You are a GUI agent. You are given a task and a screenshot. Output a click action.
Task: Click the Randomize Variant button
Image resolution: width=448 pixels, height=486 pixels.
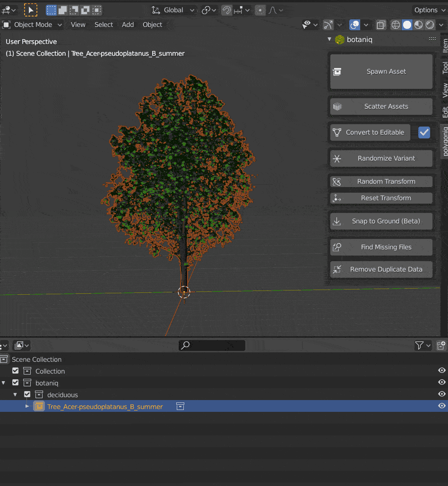pos(381,158)
